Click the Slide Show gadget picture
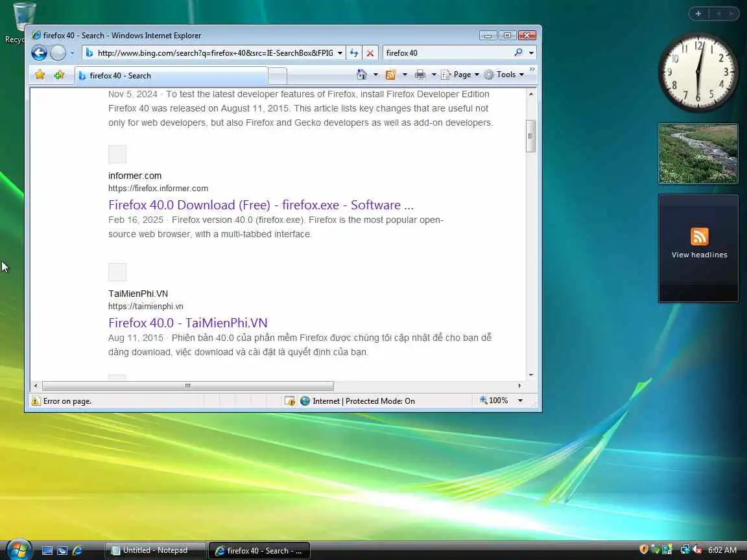This screenshot has height=560, width=747. click(698, 154)
